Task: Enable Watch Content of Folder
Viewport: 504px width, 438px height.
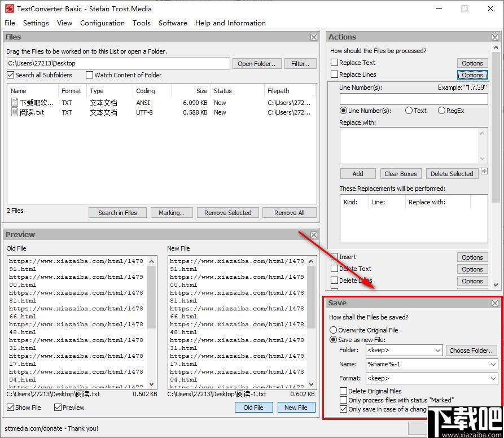Action: (89, 75)
